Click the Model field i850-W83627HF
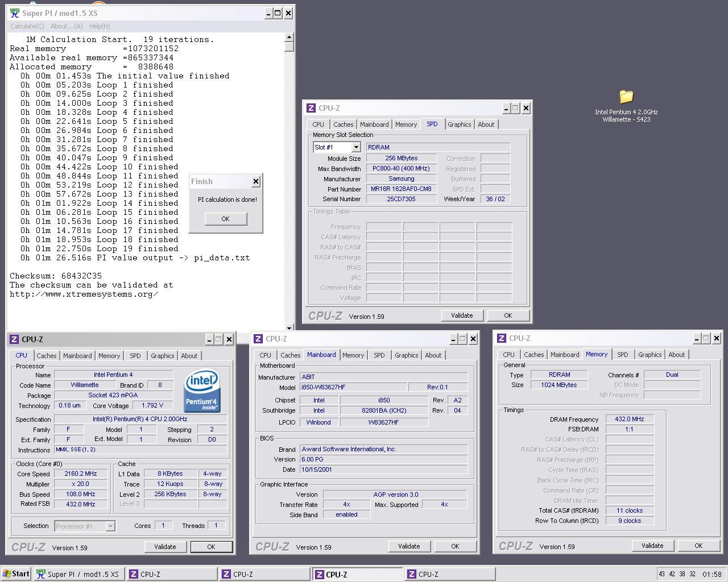The height and width of the screenshot is (582, 728). (x=354, y=387)
